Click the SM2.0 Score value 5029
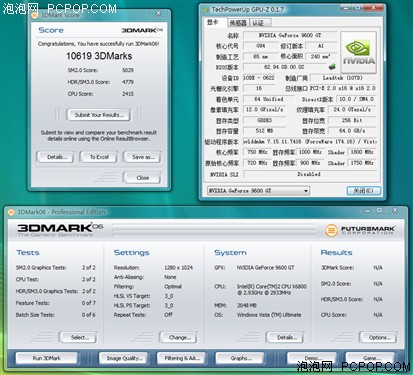 pos(128,70)
